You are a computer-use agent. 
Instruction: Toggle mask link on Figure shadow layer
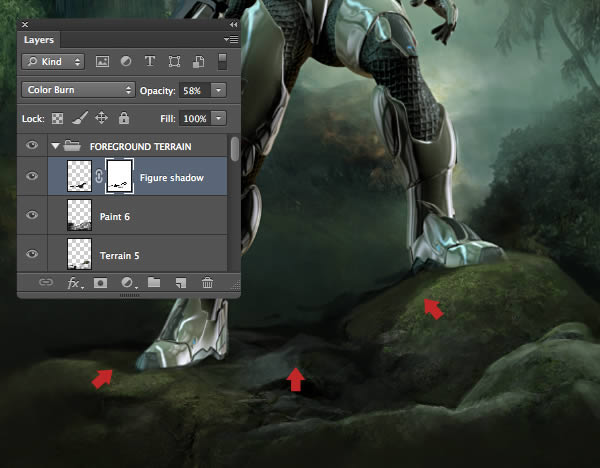pos(99,176)
